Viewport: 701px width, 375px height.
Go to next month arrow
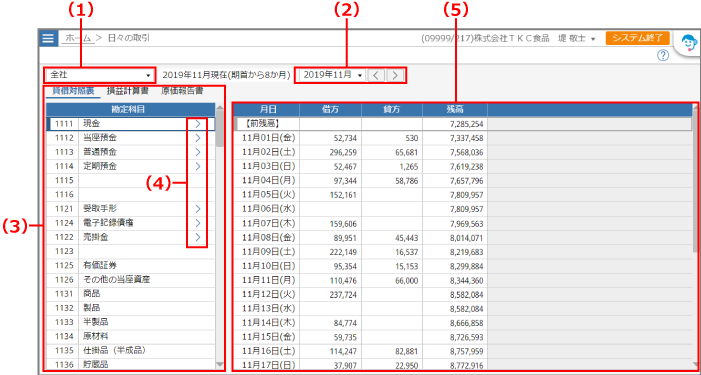395,75
